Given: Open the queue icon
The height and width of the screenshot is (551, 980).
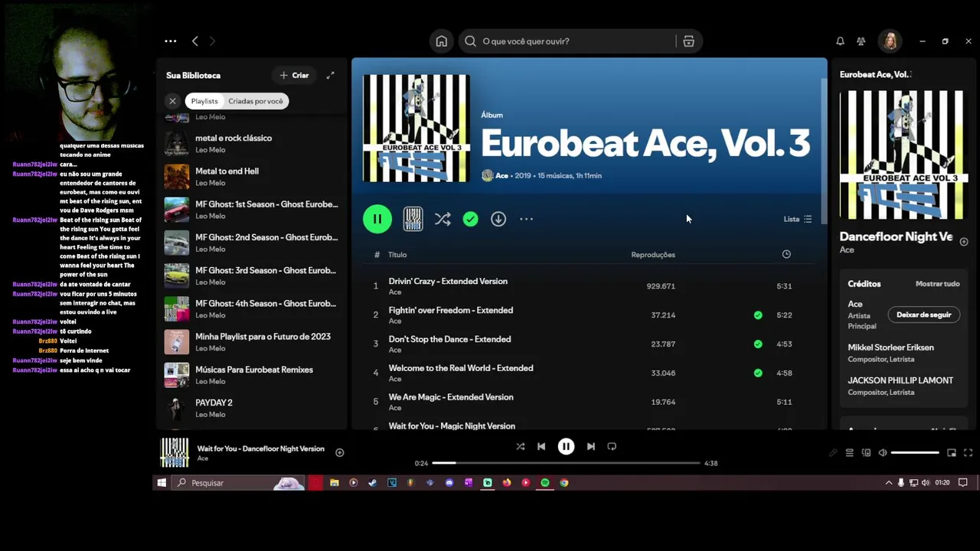Looking at the screenshot, I should coord(849,453).
